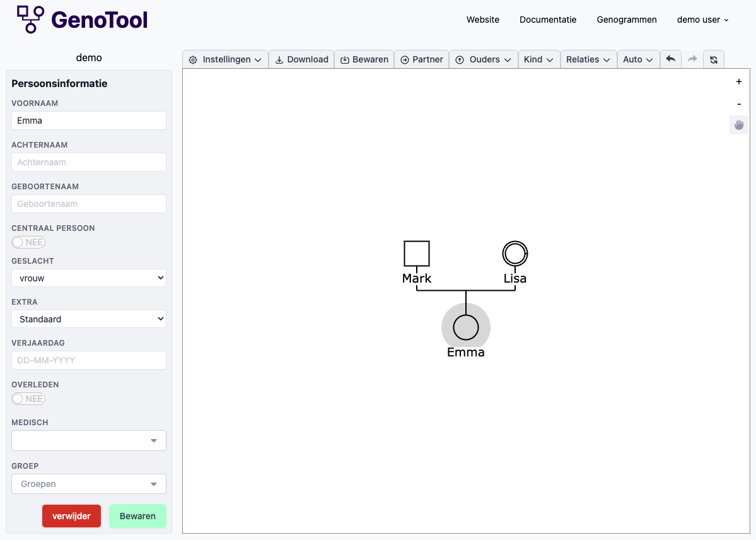Click the Verjaardag date field

(x=89, y=360)
